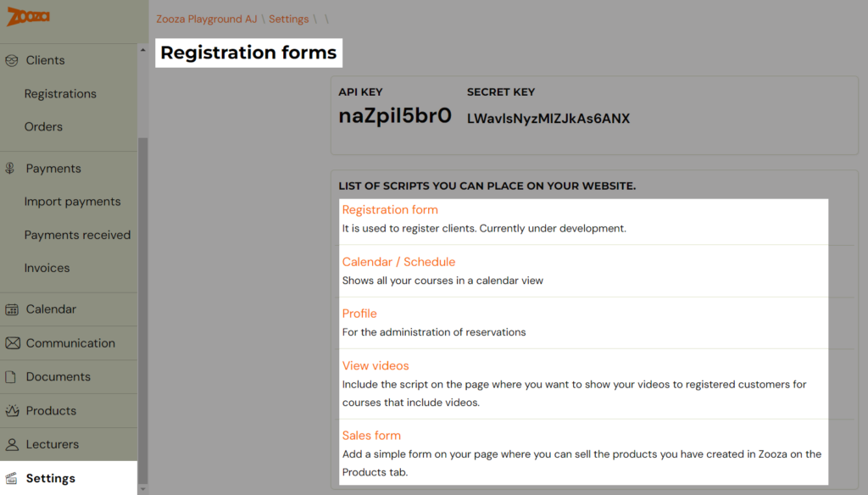Image resolution: width=868 pixels, height=495 pixels.
Task: Click the Products sidebar icon
Action: (12, 411)
